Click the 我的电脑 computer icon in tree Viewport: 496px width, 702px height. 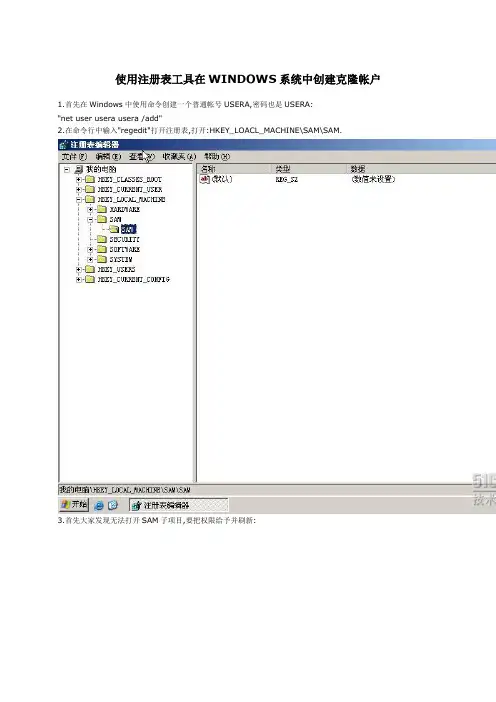(79, 169)
